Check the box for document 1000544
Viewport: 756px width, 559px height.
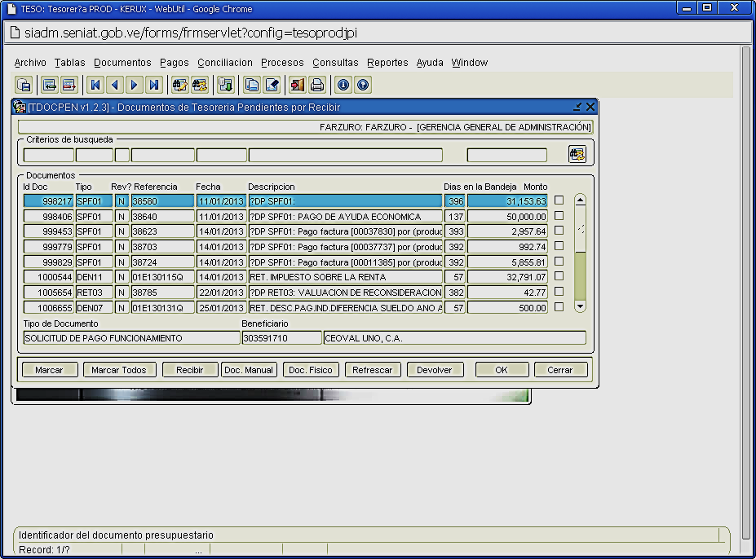tap(559, 276)
